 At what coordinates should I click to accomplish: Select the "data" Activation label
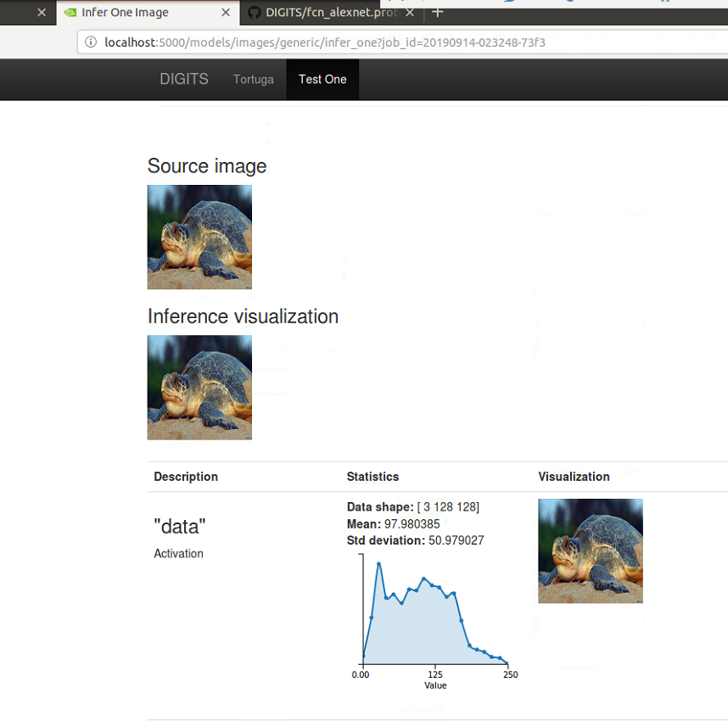(x=179, y=534)
